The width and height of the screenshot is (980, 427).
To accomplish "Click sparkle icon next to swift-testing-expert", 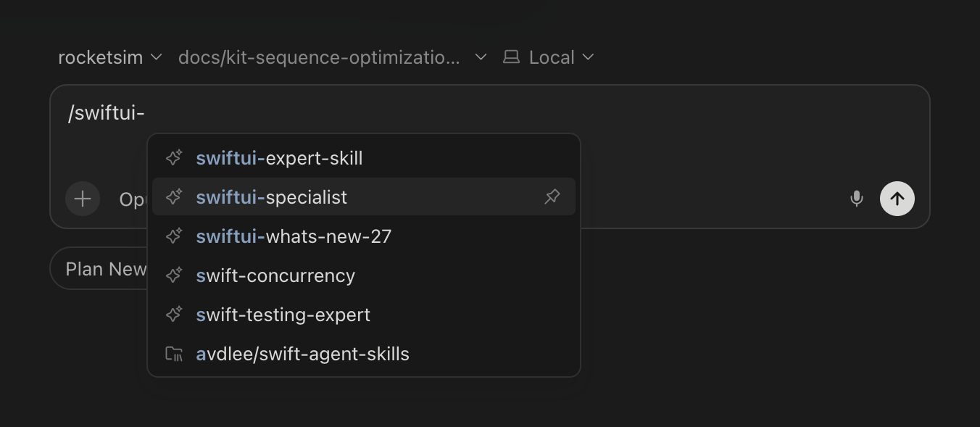I will (x=174, y=314).
